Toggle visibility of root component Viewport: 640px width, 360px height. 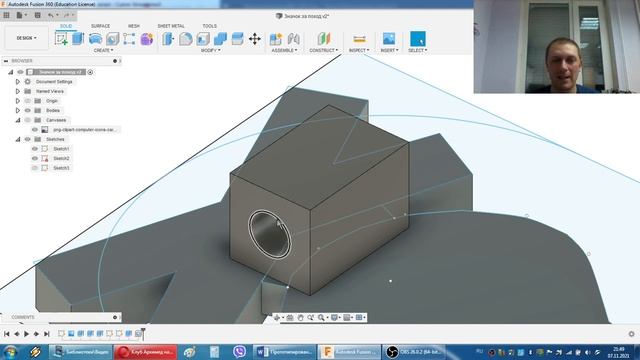coord(20,72)
